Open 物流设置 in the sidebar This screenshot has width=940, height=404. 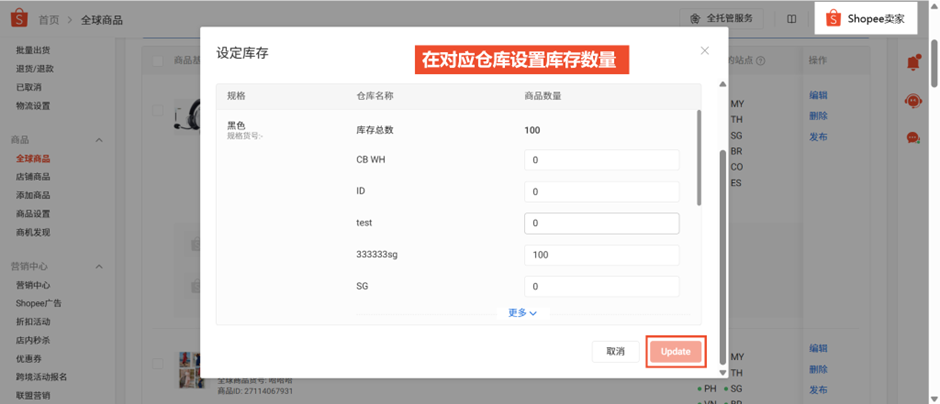(33, 106)
